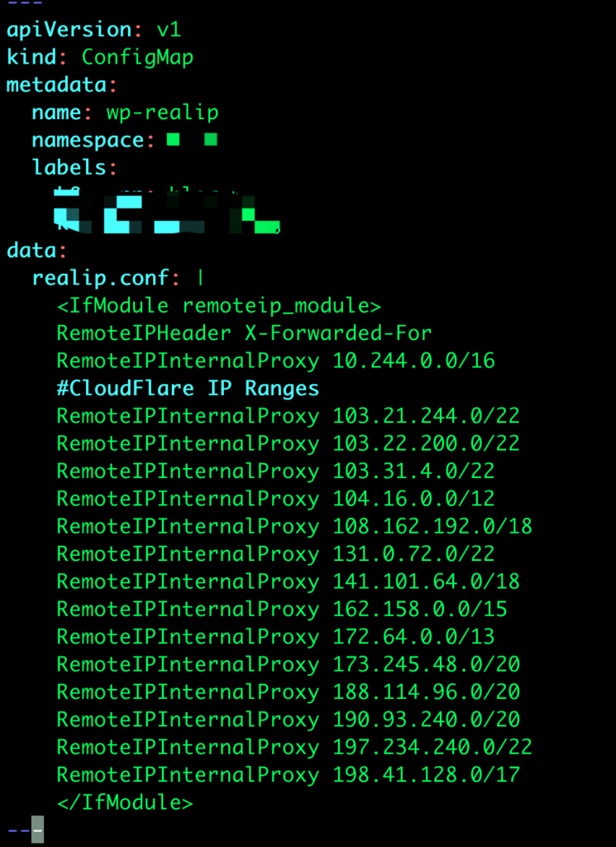The height and width of the screenshot is (847, 616).
Task: Click the labels key
Action: point(69,167)
